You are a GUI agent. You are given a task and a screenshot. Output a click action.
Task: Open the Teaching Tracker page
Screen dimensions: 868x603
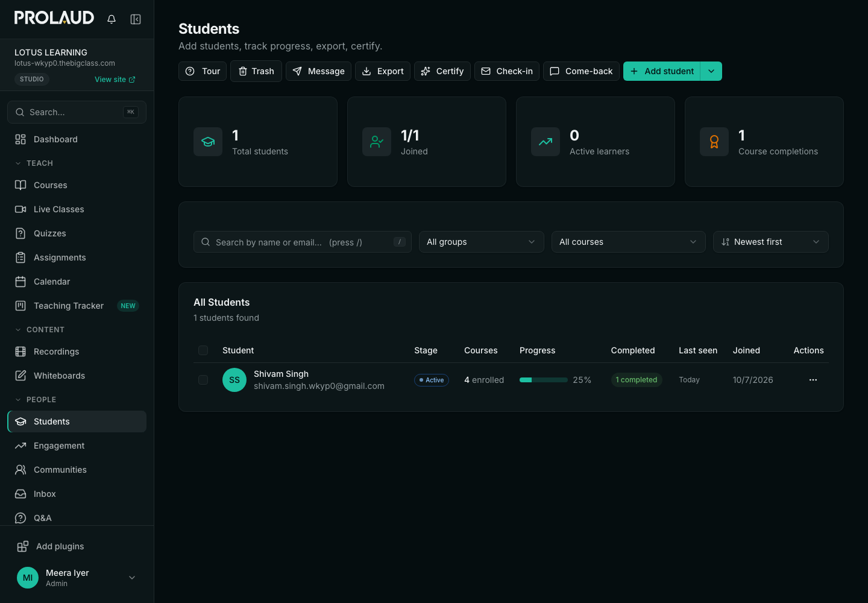coord(77,306)
